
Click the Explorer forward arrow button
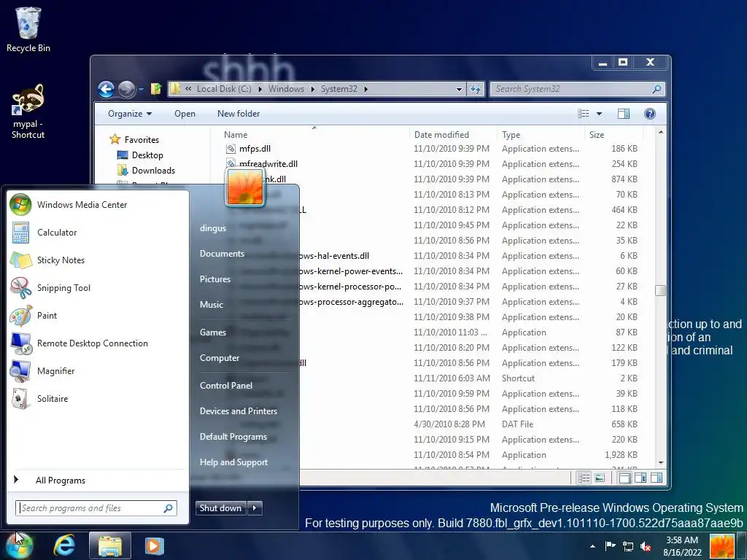[126, 89]
